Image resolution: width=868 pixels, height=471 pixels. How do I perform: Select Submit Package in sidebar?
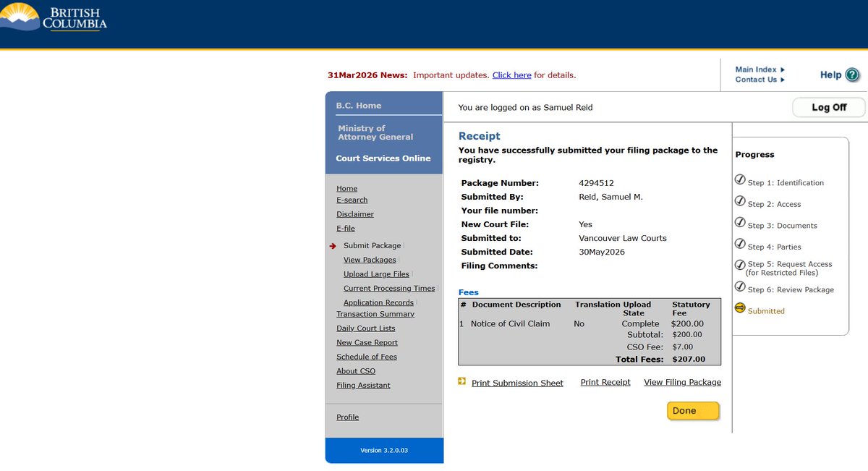pyautogui.click(x=372, y=246)
